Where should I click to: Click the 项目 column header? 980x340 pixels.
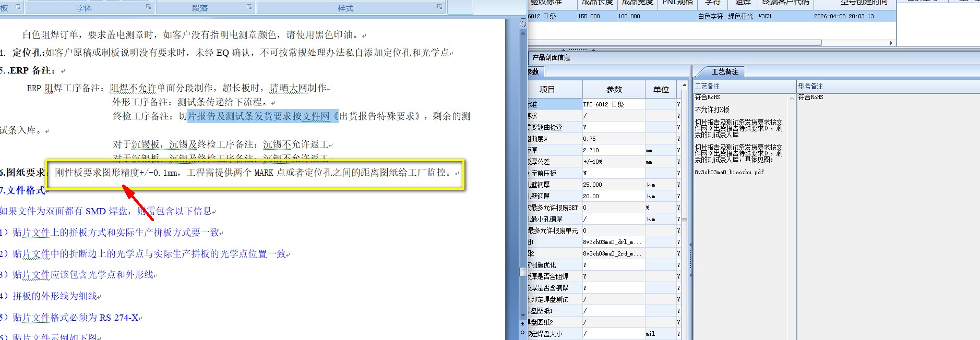[555, 89]
